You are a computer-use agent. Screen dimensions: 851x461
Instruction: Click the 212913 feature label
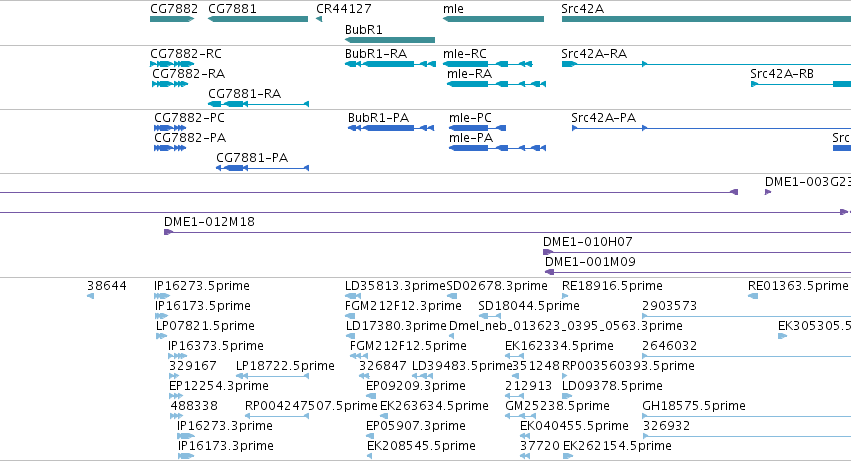click(x=528, y=386)
